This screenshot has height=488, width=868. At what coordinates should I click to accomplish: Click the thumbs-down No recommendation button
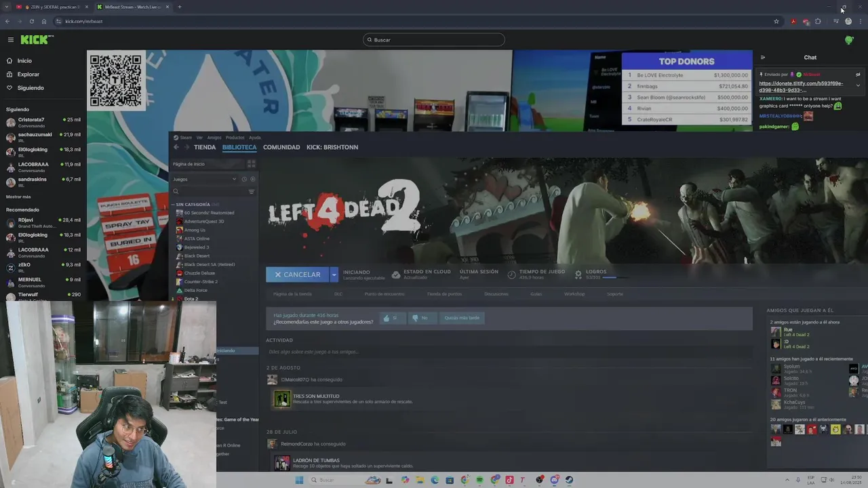pos(422,318)
